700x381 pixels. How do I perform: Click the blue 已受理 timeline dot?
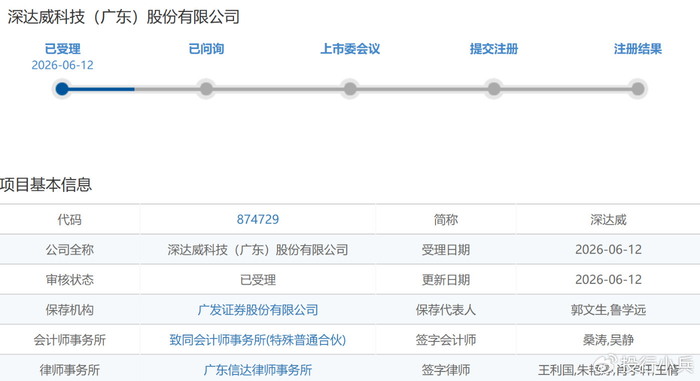(62, 89)
